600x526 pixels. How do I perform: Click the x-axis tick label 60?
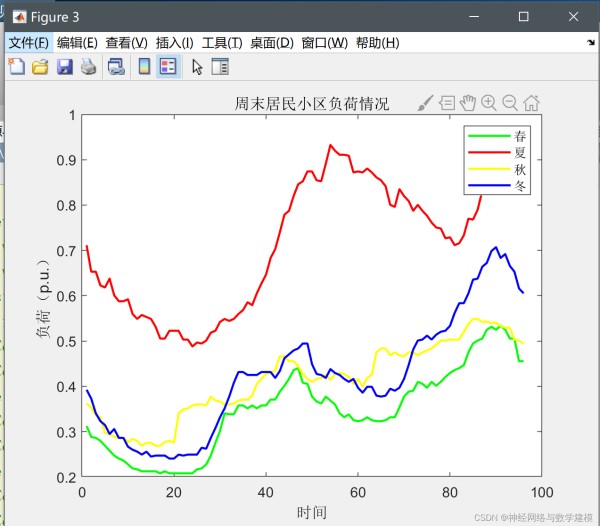pyautogui.click(x=358, y=492)
